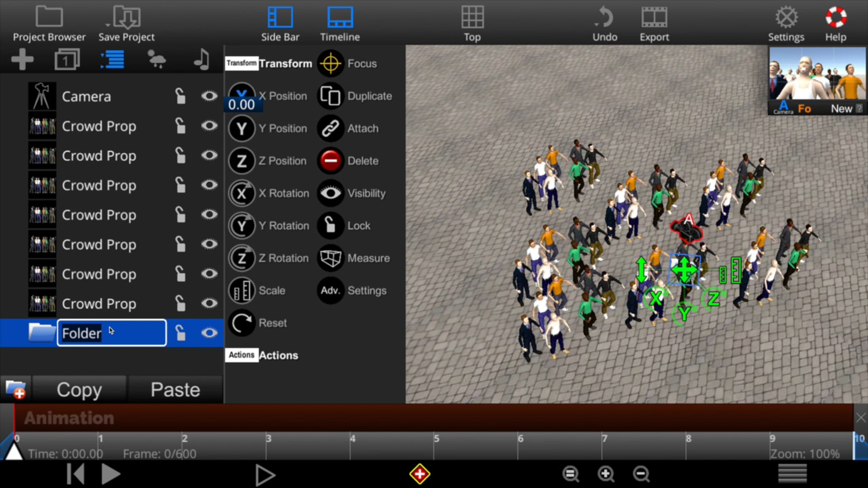The height and width of the screenshot is (488, 868).
Task: Click the Copy button
Action: pos(79,389)
